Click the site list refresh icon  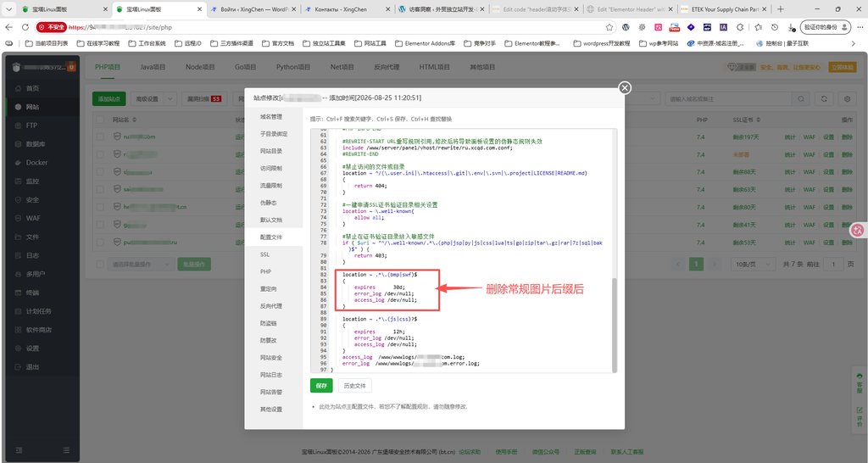coord(824,98)
